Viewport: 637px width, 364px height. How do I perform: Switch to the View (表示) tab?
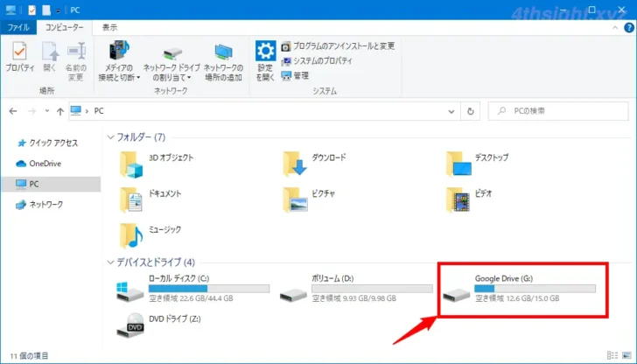109,28
